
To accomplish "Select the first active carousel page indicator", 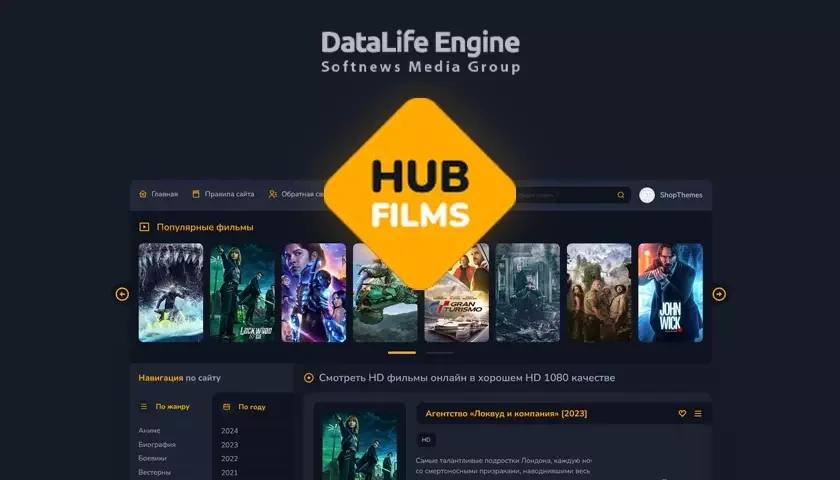I will pos(402,352).
